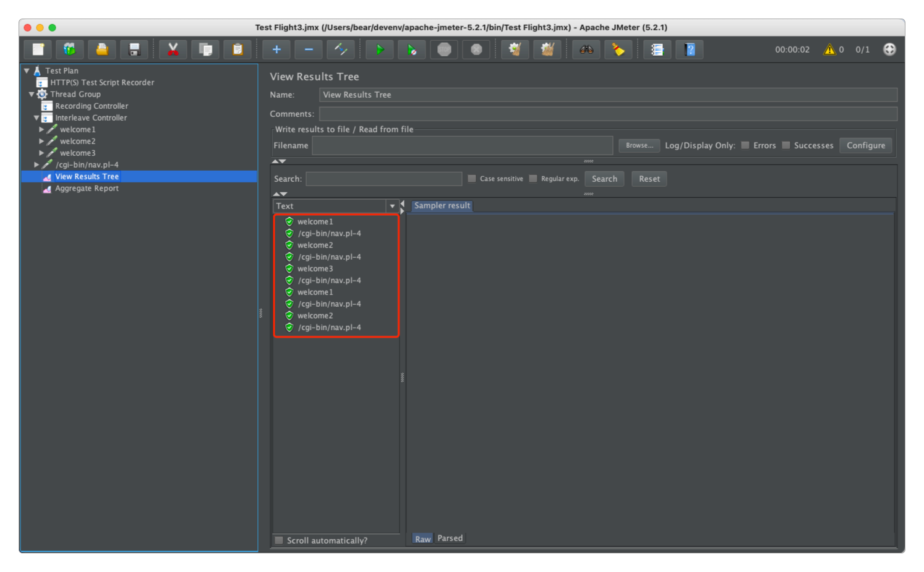Click the Browse... button
924x572 pixels.
pyautogui.click(x=640, y=145)
